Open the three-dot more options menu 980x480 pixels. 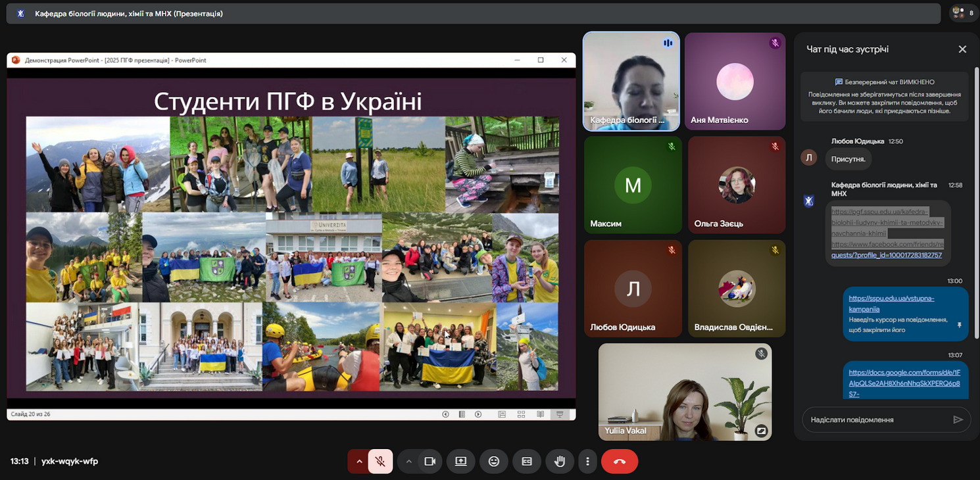click(587, 462)
